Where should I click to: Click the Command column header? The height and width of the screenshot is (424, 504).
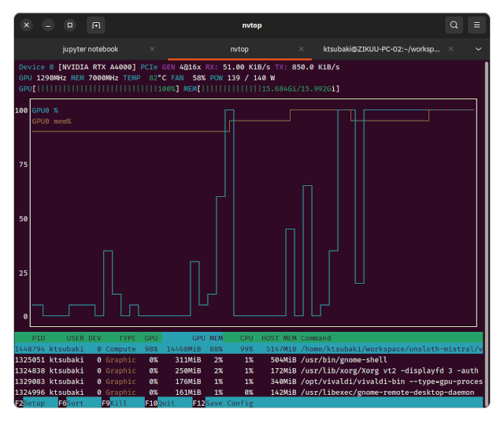point(316,338)
